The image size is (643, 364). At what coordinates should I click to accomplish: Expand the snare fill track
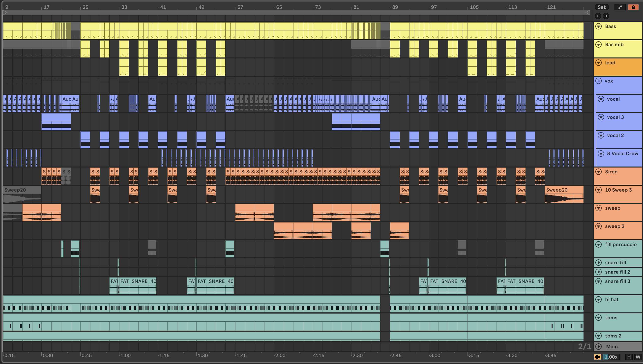pos(599,263)
